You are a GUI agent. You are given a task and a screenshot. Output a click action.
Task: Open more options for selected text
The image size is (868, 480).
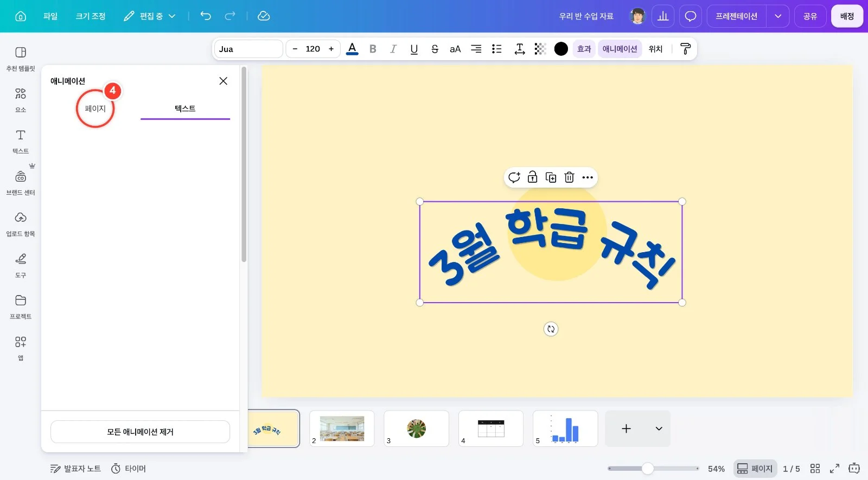[x=588, y=177]
